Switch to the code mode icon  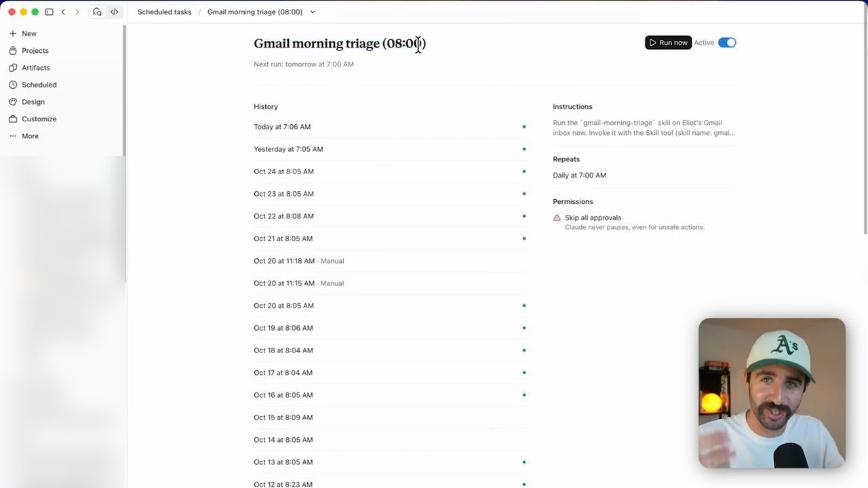pos(114,12)
